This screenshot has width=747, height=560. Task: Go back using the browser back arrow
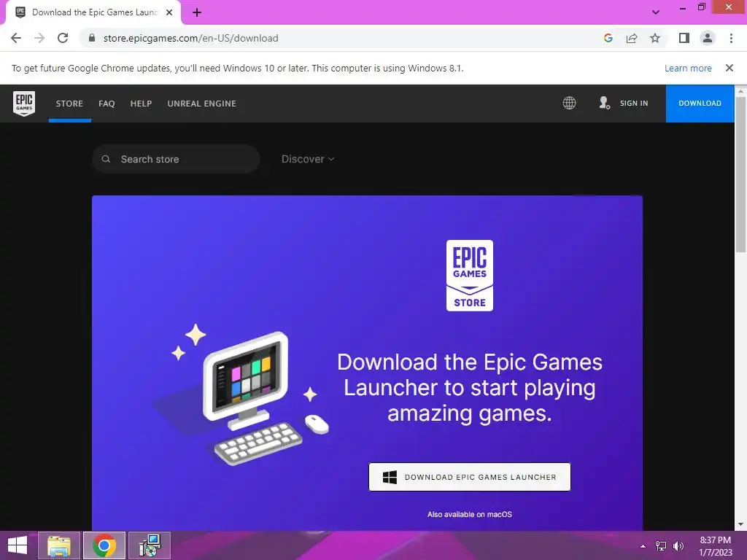(x=16, y=38)
